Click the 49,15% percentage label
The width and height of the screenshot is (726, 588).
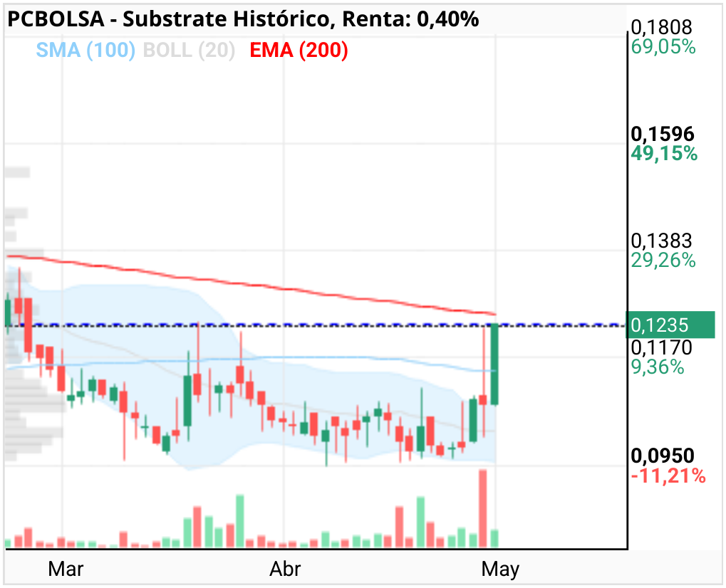point(664,154)
